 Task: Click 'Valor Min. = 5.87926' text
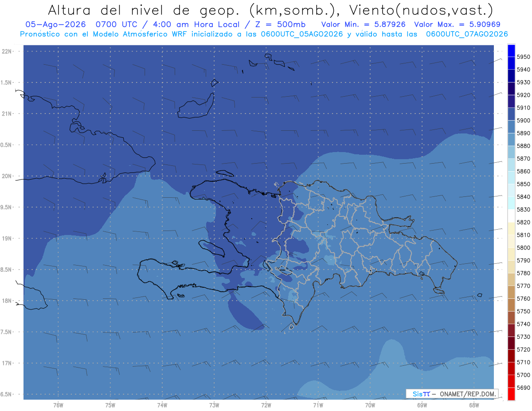pos(363,24)
